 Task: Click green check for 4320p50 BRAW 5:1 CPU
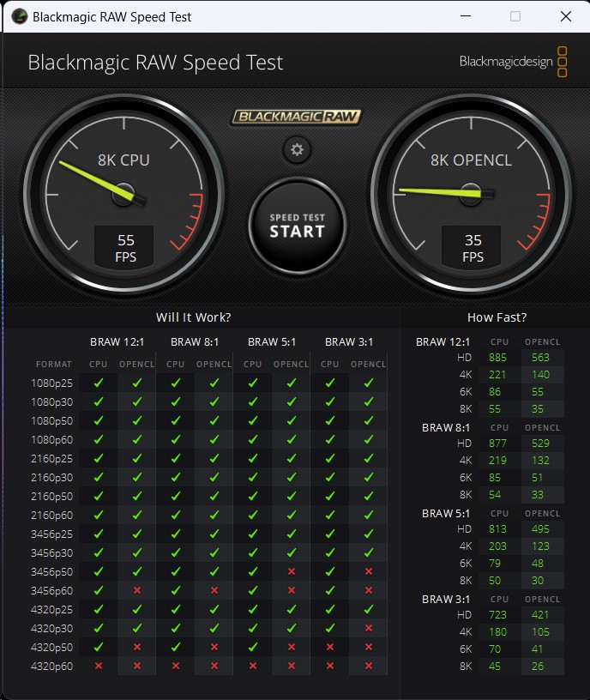[253, 647]
